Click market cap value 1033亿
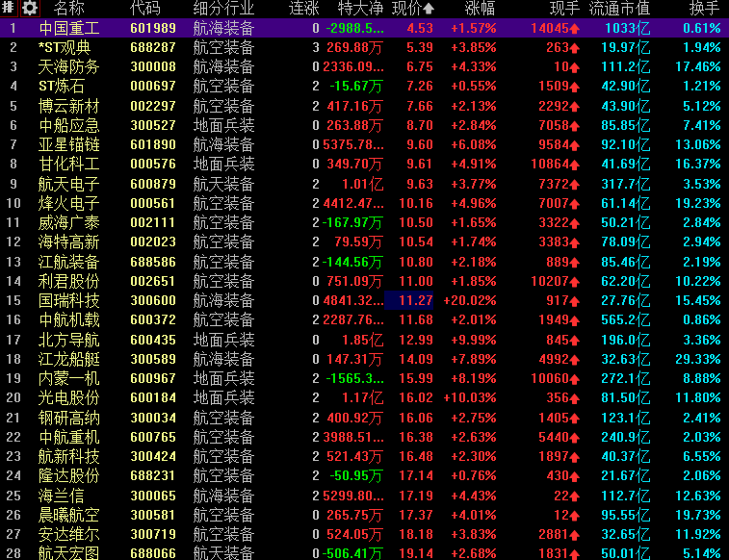The image size is (729, 560). (x=627, y=28)
